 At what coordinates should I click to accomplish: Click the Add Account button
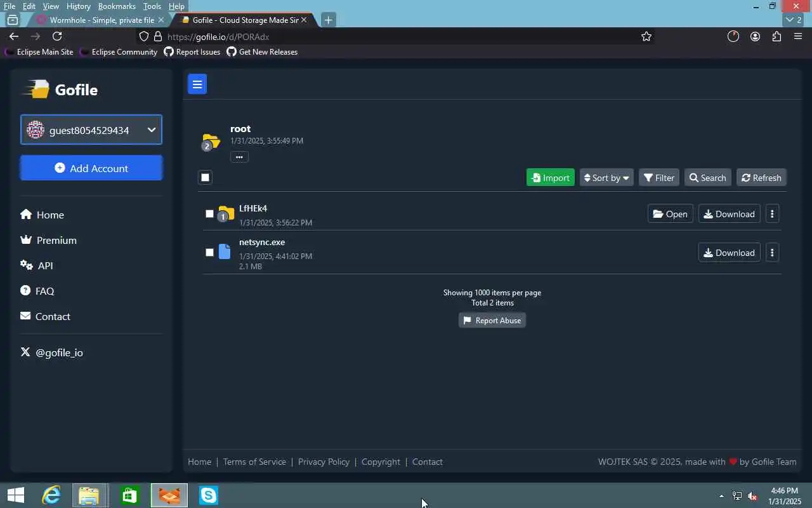tap(91, 168)
